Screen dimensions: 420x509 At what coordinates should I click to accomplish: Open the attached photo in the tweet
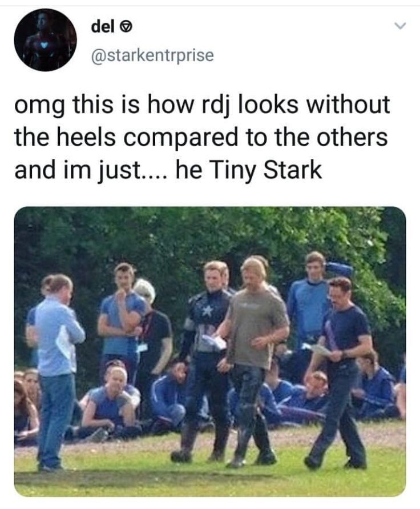210,351
